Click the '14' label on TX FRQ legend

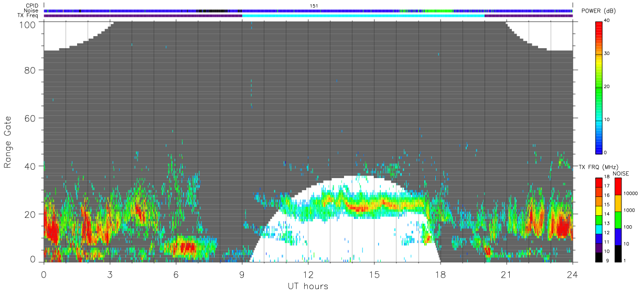coord(607,214)
